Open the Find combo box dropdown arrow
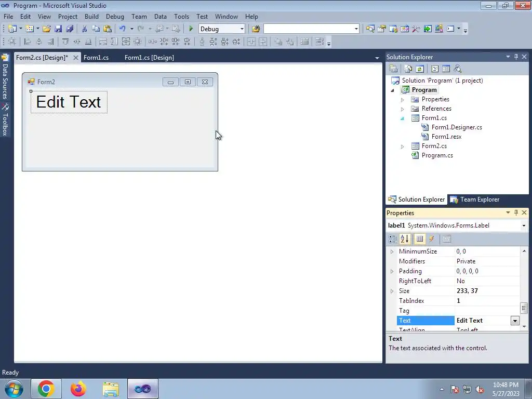Screen dimensions: 532x399 point(356,29)
